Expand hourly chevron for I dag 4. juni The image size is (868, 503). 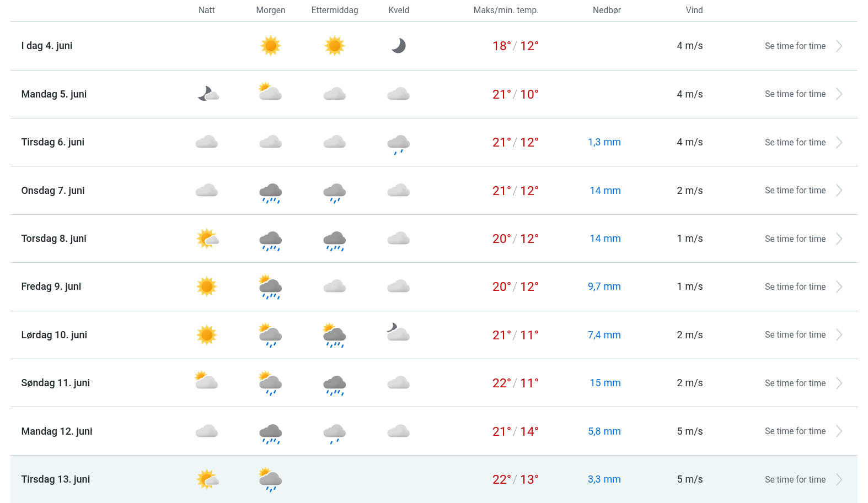click(x=839, y=46)
